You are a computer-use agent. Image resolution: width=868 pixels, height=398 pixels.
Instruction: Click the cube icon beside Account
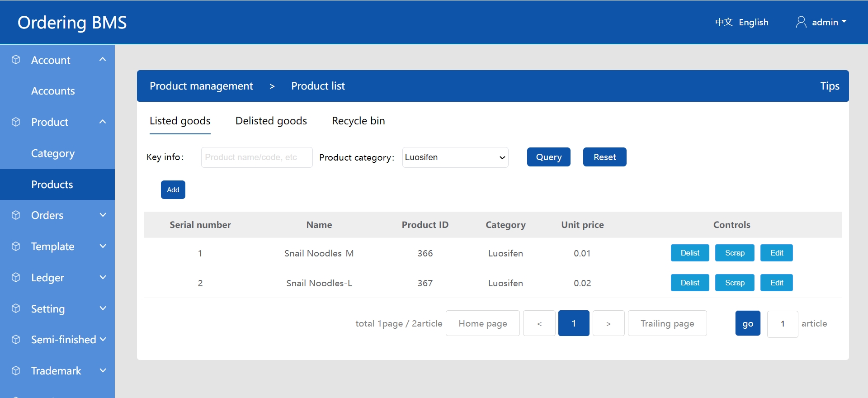pyautogui.click(x=16, y=60)
